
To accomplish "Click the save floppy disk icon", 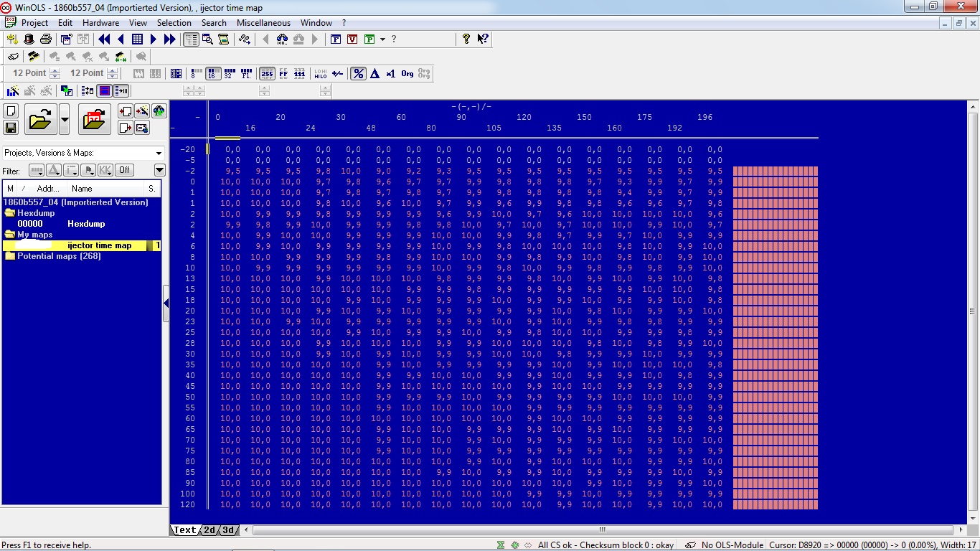I will click(x=11, y=128).
